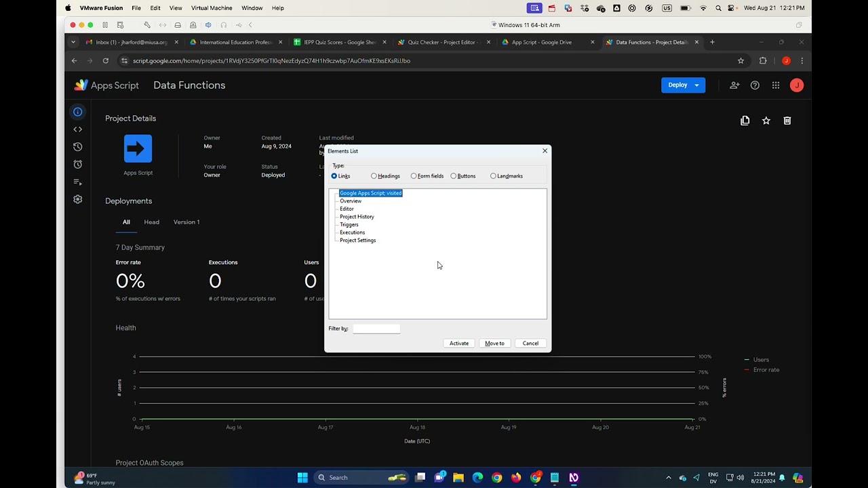This screenshot has width=868, height=488.
Task: Click the Filter by text field
Action: click(376, 329)
